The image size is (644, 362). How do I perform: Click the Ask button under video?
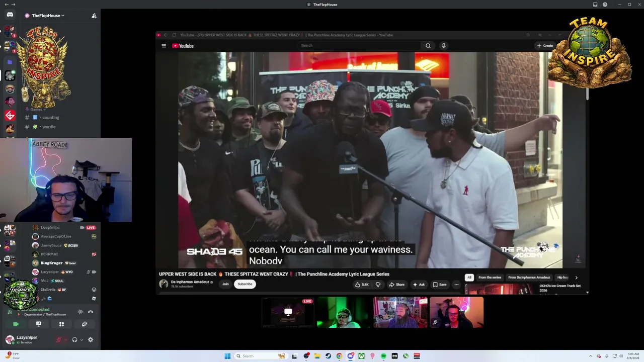click(419, 285)
